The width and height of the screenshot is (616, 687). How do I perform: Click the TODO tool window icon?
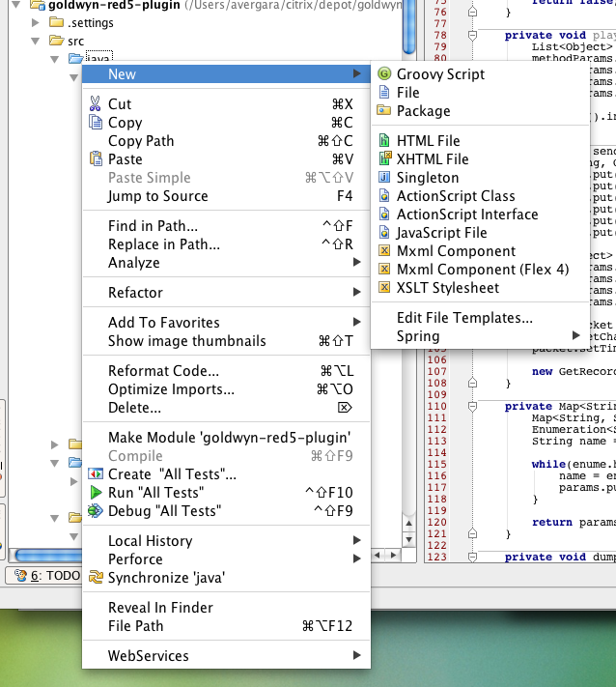20,575
